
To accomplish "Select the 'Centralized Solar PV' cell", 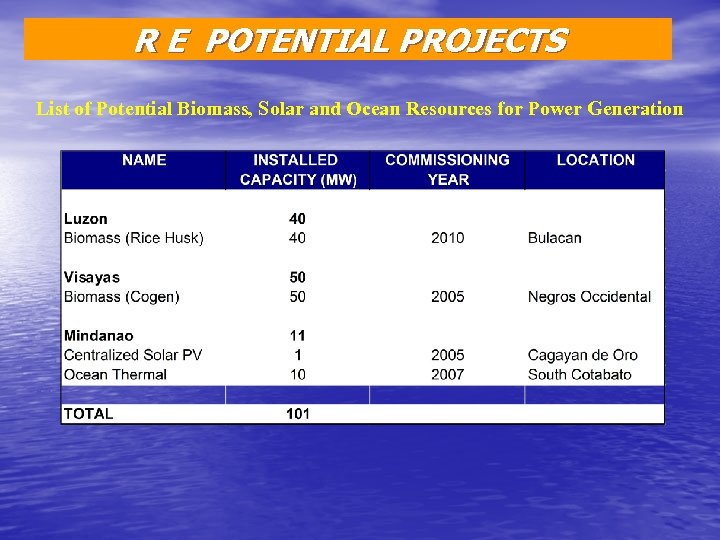I will pyautogui.click(x=133, y=355).
